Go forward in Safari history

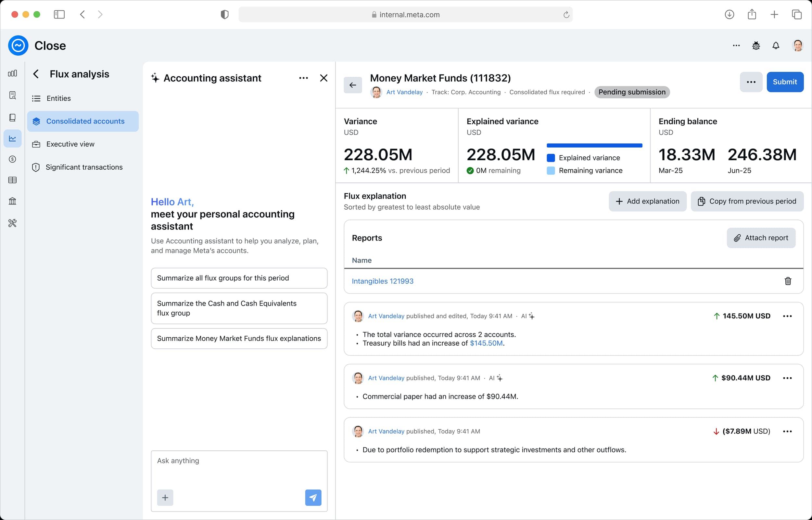[100, 15]
